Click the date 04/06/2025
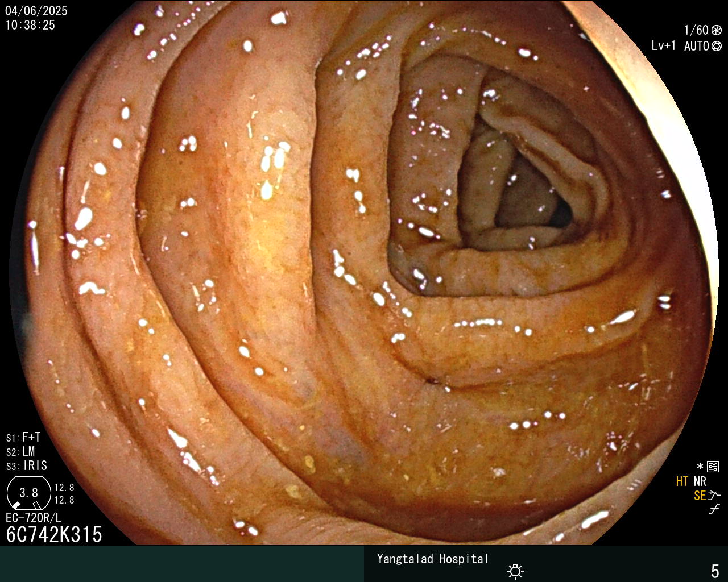728x582 pixels. click(x=36, y=11)
